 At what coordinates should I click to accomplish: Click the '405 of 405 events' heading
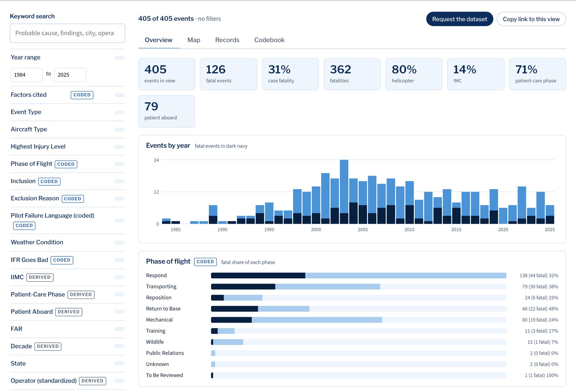[x=166, y=19]
